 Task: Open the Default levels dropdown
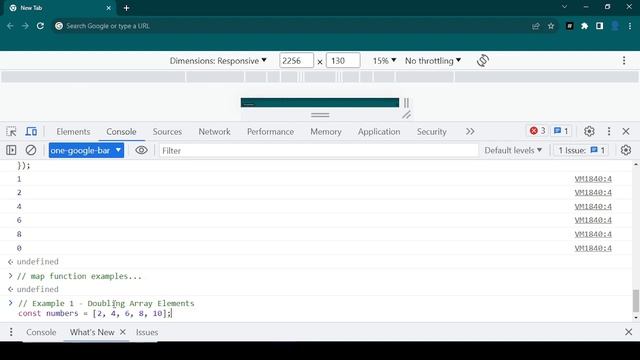click(x=513, y=150)
